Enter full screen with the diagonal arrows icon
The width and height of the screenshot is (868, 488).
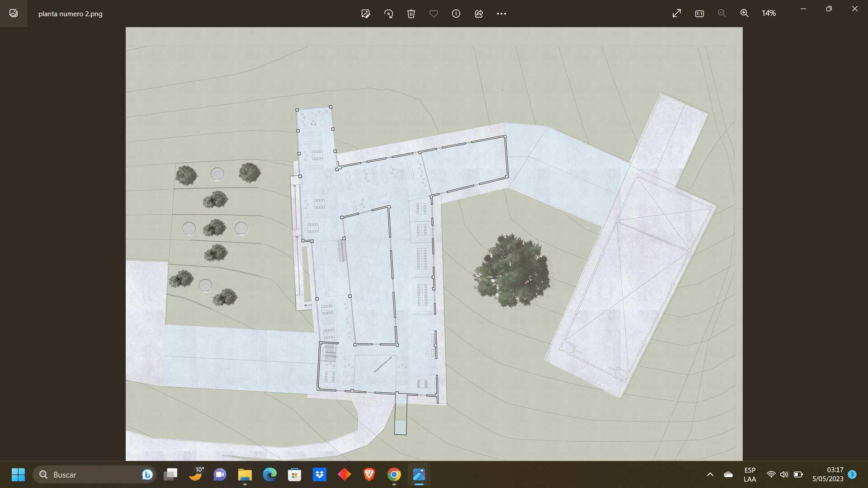point(677,14)
